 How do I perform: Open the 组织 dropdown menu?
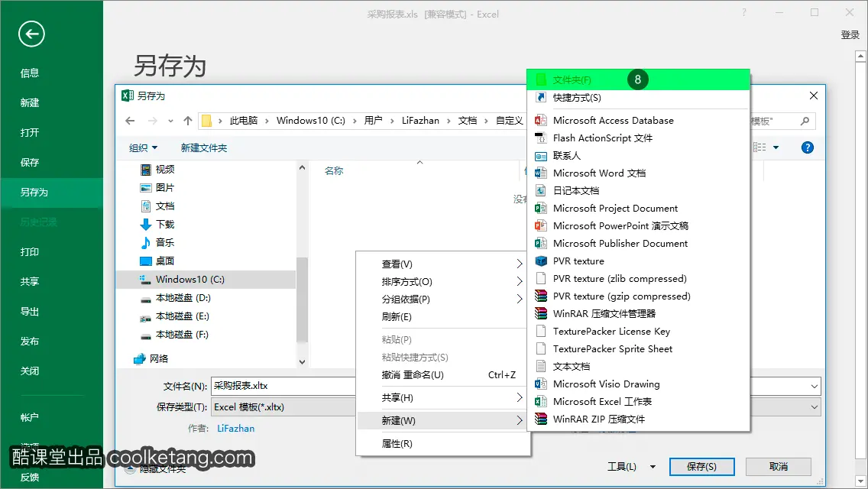(x=144, y=148)
